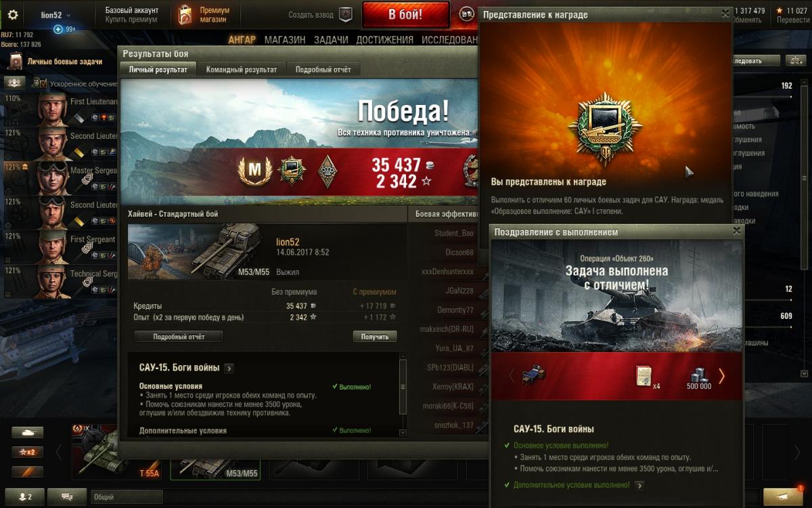Expand САУ-15. Боги войны mission details
The width and height of the screenshot is (812, 508).
229,368
